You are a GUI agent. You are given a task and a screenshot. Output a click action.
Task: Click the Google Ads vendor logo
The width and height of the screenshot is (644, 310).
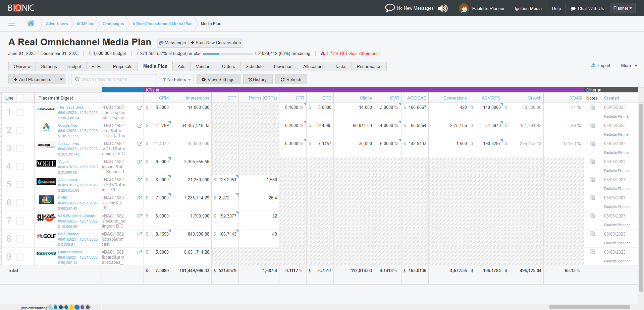point(46,127)
